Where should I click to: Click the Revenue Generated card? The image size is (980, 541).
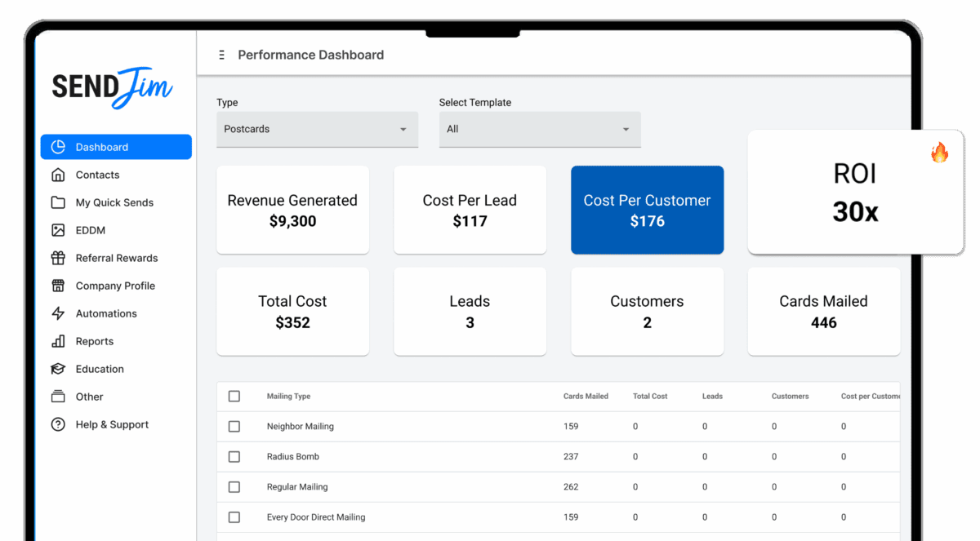coord(292,211)
